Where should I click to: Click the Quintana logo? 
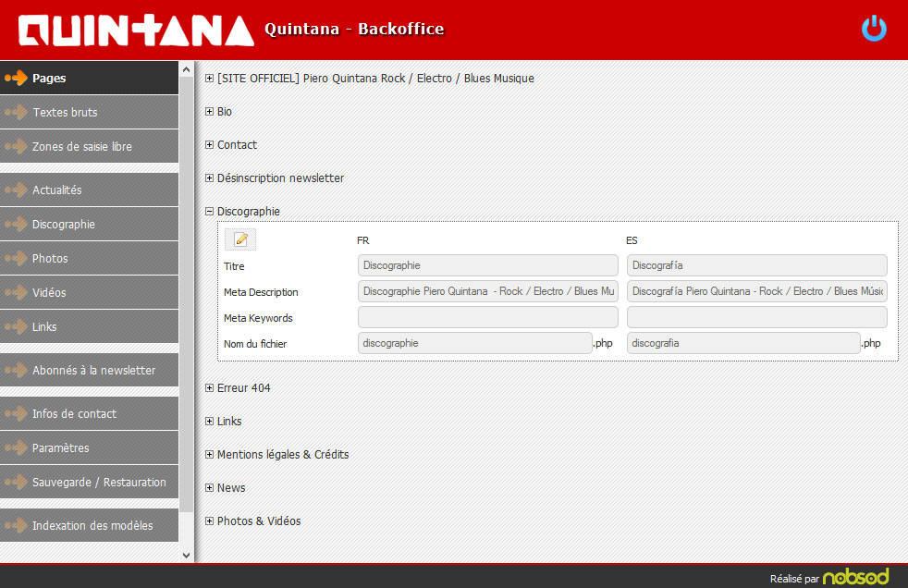coord(136,31)
